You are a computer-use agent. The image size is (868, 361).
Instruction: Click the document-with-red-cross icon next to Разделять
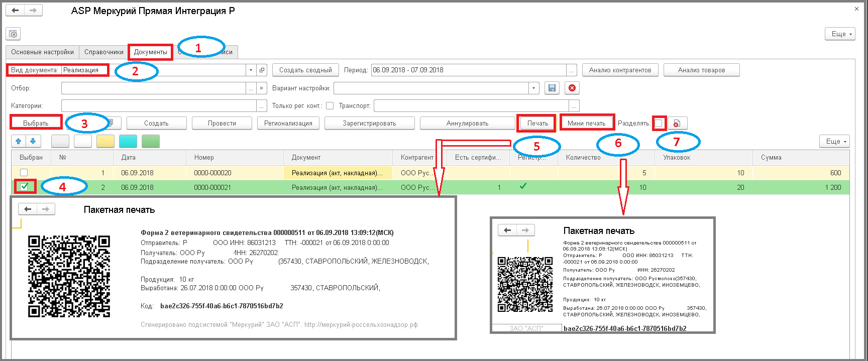677,123
